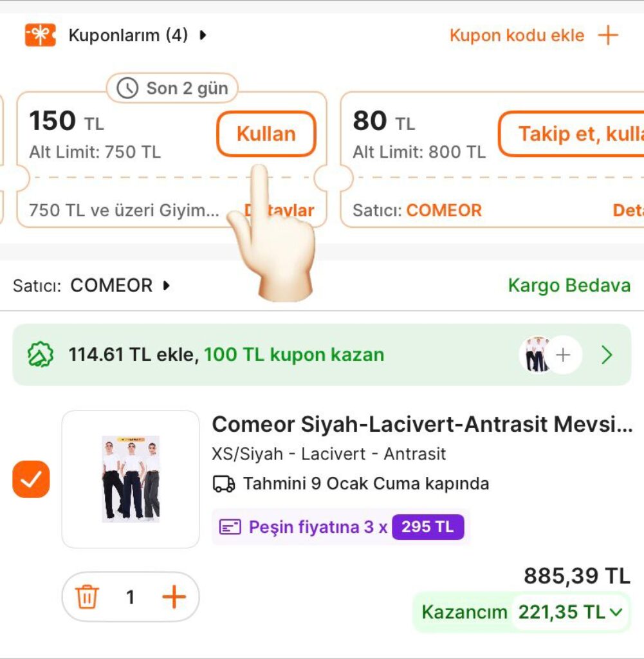Click the purple installment card icon

[x=230, y=527]
